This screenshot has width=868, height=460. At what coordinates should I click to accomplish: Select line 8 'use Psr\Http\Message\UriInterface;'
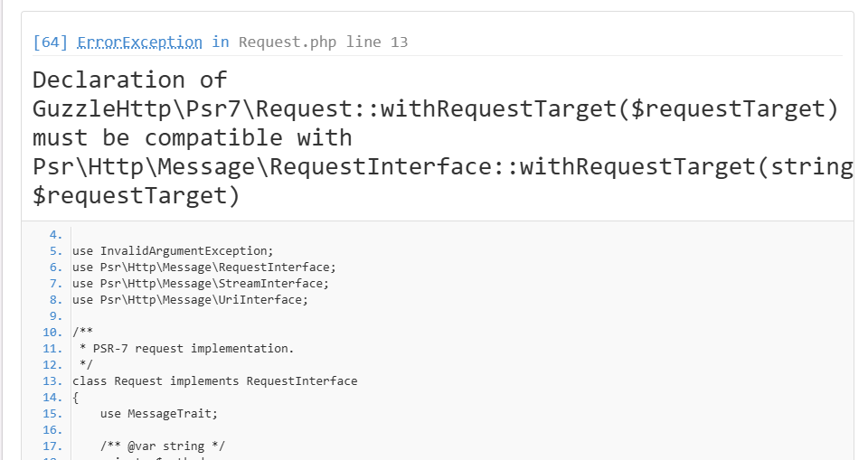(190, 299)
